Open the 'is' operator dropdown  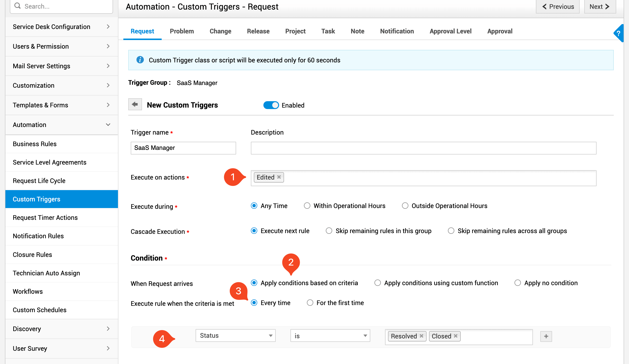point(330,336)
